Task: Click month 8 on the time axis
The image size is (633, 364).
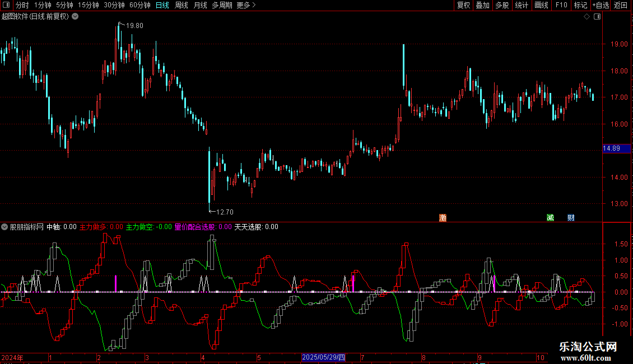Action: (x=423, y=357)
